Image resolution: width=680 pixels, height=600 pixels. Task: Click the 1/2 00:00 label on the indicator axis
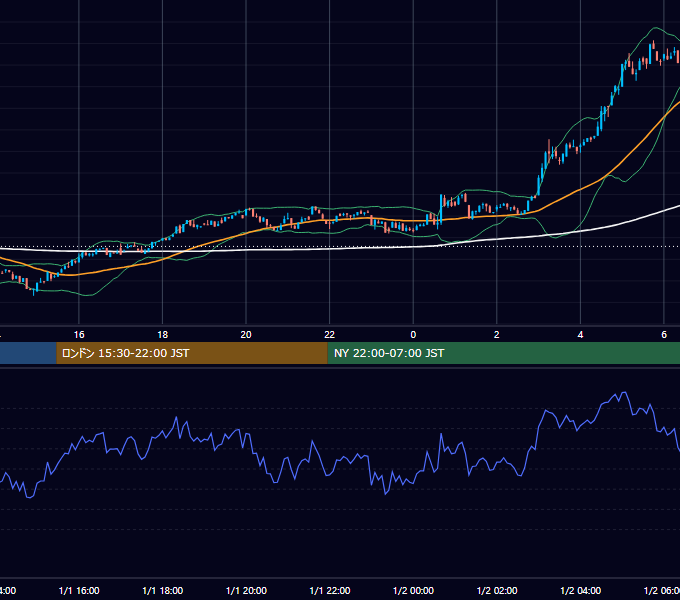413,591
